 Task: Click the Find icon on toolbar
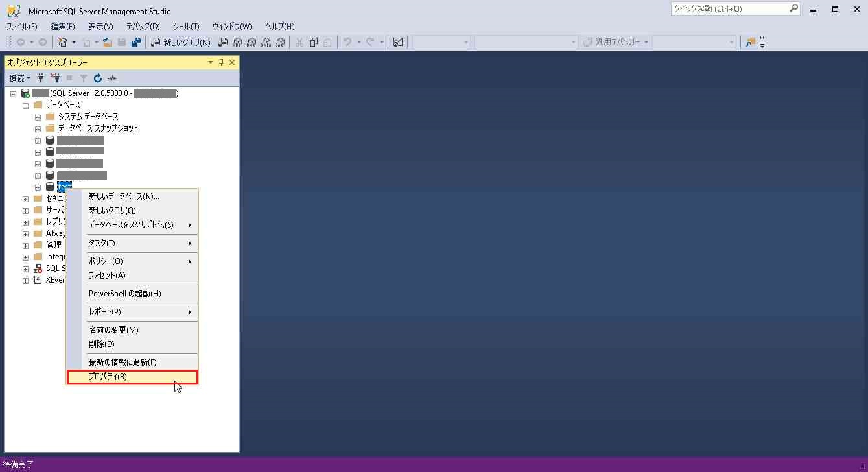coord(751,42)
